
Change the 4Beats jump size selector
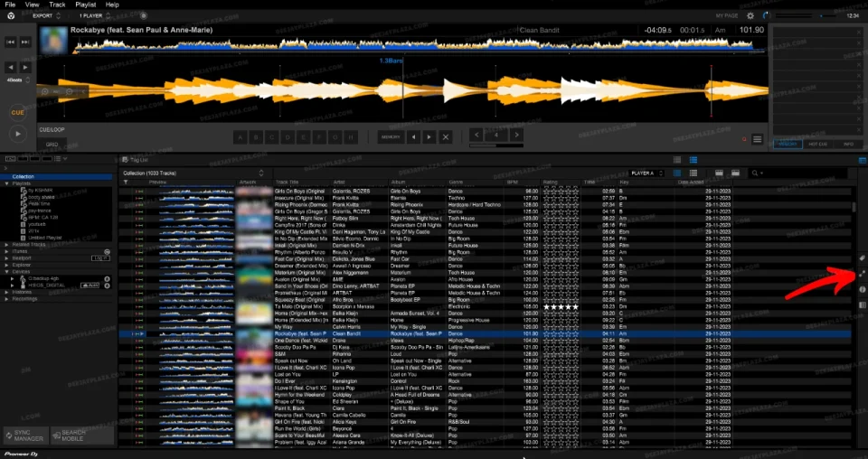(x=18, y=80)
